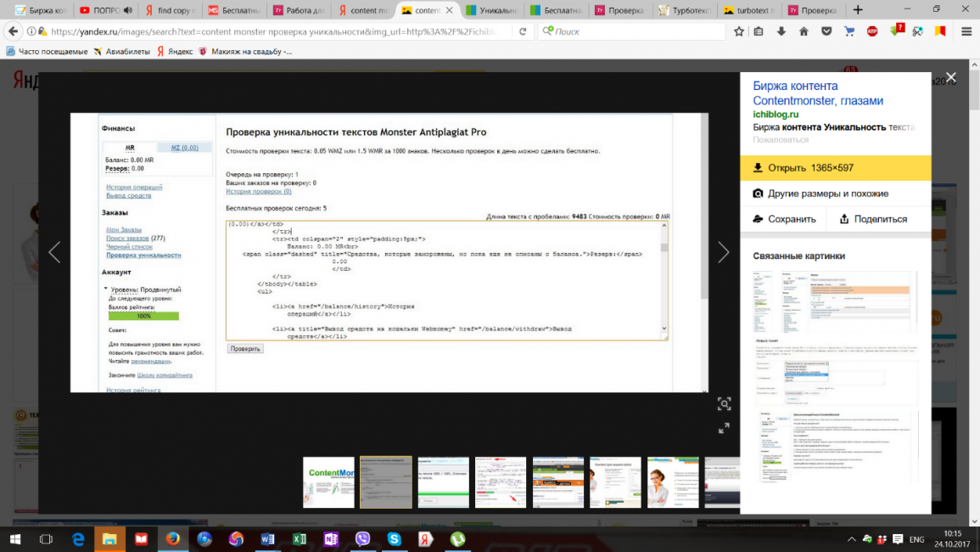The width and height of the screenshot is (980, 552).
Task: Expand the image to fullscreen
Action: [724, 428]
